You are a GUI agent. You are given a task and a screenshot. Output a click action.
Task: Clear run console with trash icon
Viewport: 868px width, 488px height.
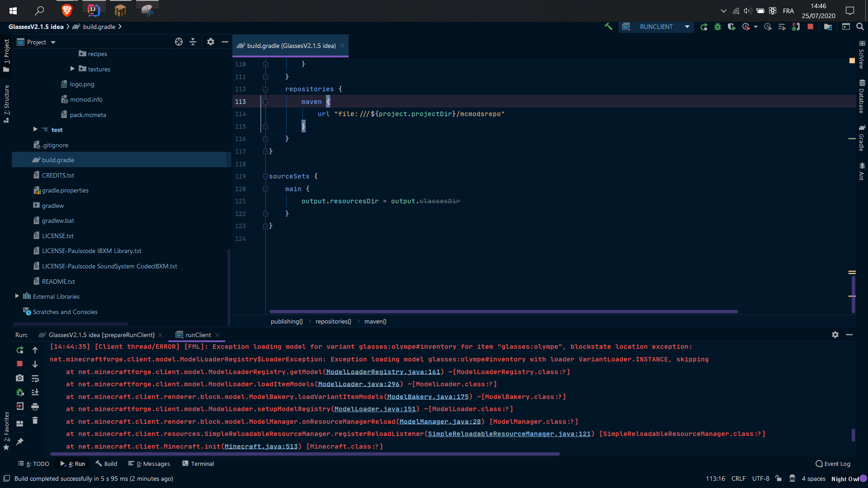(x=35, y=421)
